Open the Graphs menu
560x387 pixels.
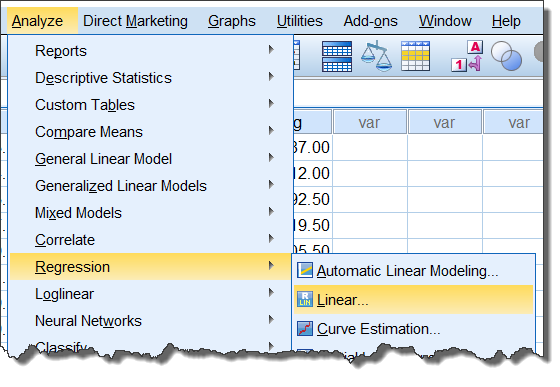click(x=232, y=21)
